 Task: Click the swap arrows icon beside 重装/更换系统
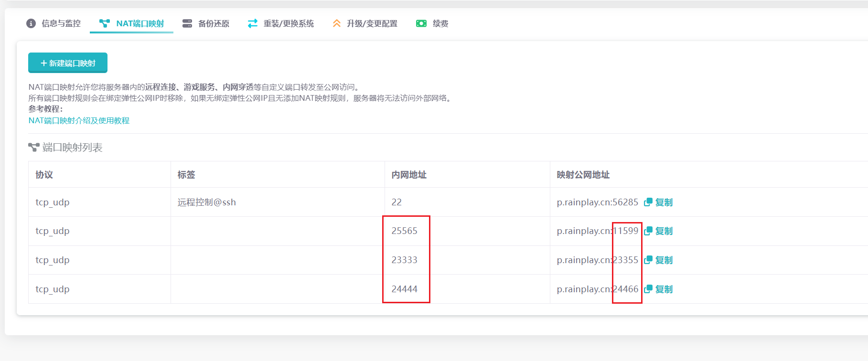coord(253,23)
